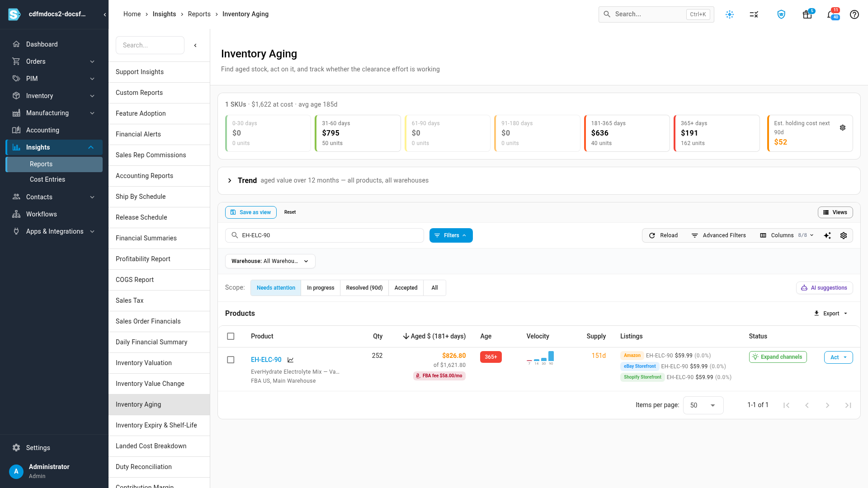This screenshot has height=488, width=868.
Task: Open the Inventory Valuation report
Action: (159, 363)
